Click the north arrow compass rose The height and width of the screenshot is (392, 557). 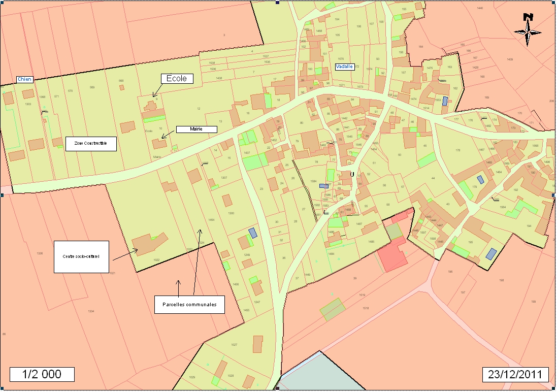pyautogui.click(x=529, y=30)
